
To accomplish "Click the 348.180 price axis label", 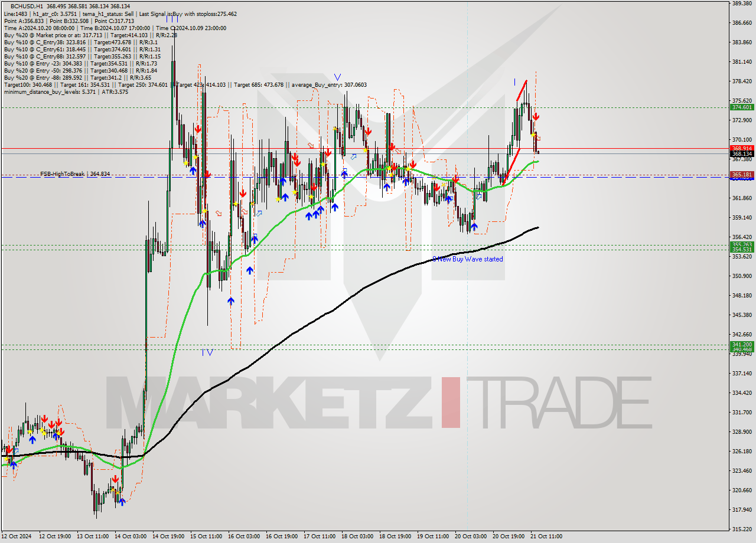I will [742, 296].
